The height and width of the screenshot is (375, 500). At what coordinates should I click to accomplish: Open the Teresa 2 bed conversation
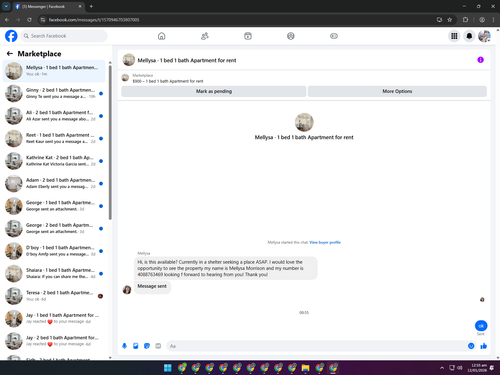pyautogui.click(x=54, y=296)
